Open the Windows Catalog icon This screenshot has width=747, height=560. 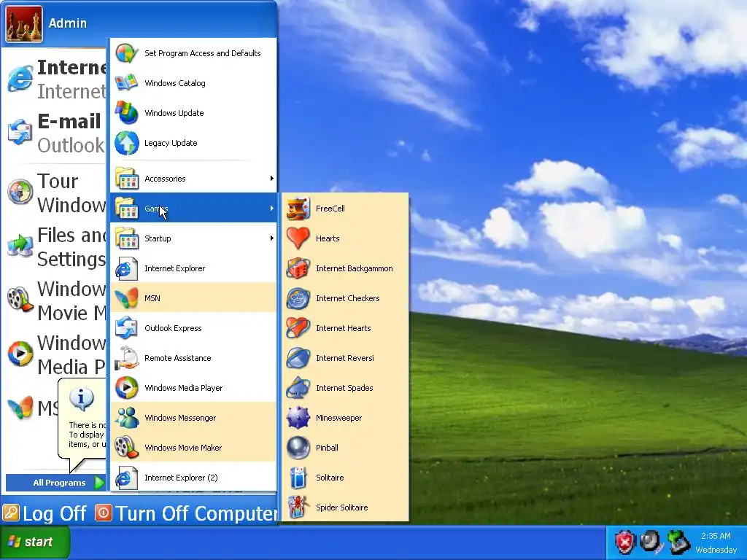127,83
